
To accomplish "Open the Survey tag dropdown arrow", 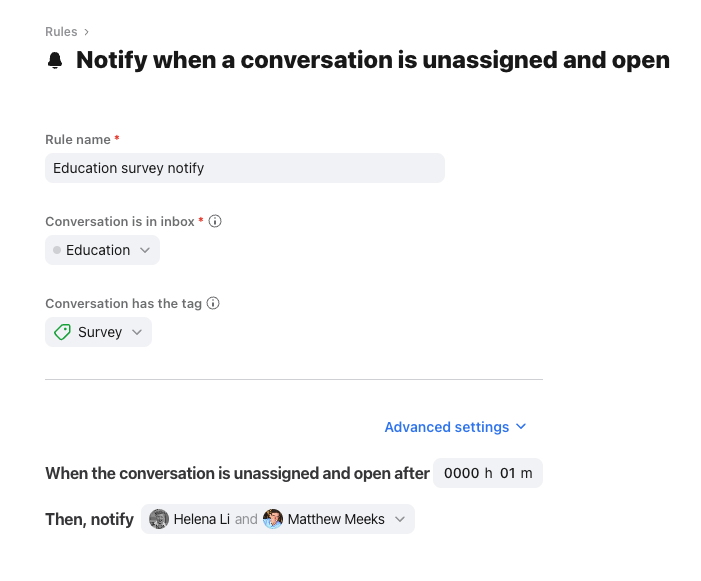I will 137,332.
